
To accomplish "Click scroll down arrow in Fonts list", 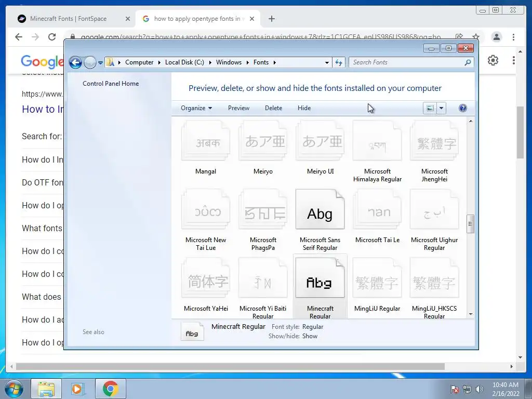I will pos(471,314).
